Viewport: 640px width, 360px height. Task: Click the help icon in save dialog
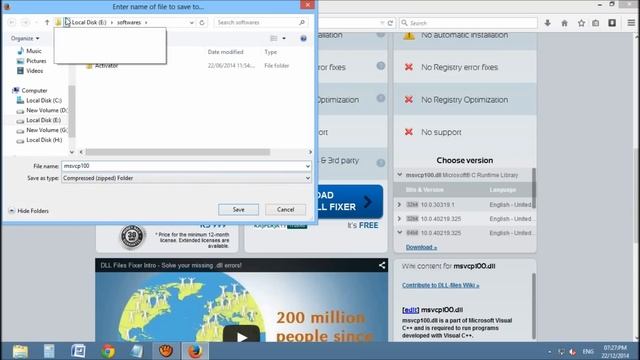tap(303, 38)
